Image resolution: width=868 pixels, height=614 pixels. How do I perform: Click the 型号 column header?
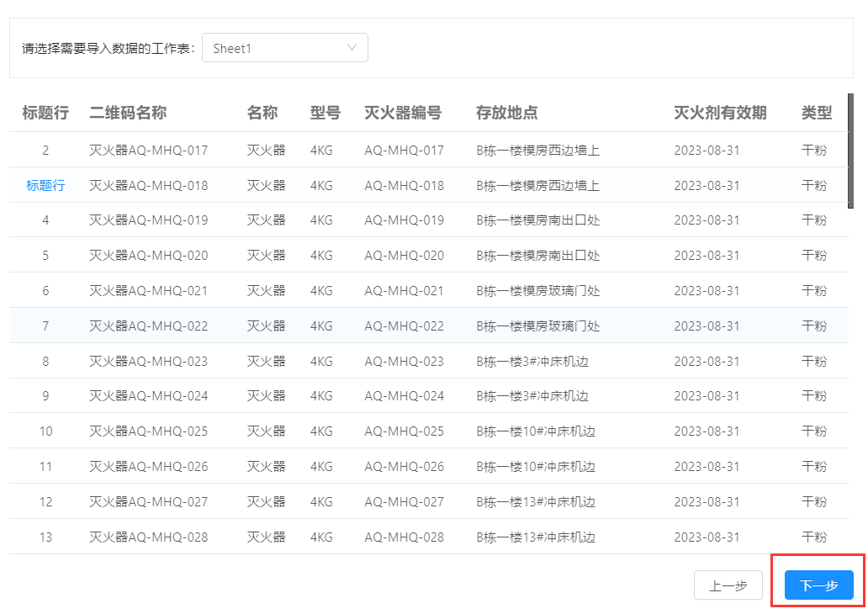pyautogui.click(x=325, y=113)
